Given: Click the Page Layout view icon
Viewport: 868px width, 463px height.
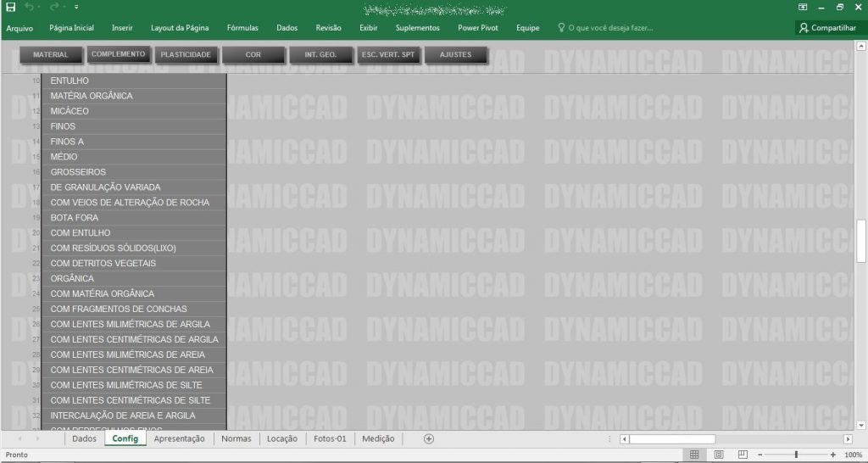Looking at the screenshot, I should [x=719, y=455].
